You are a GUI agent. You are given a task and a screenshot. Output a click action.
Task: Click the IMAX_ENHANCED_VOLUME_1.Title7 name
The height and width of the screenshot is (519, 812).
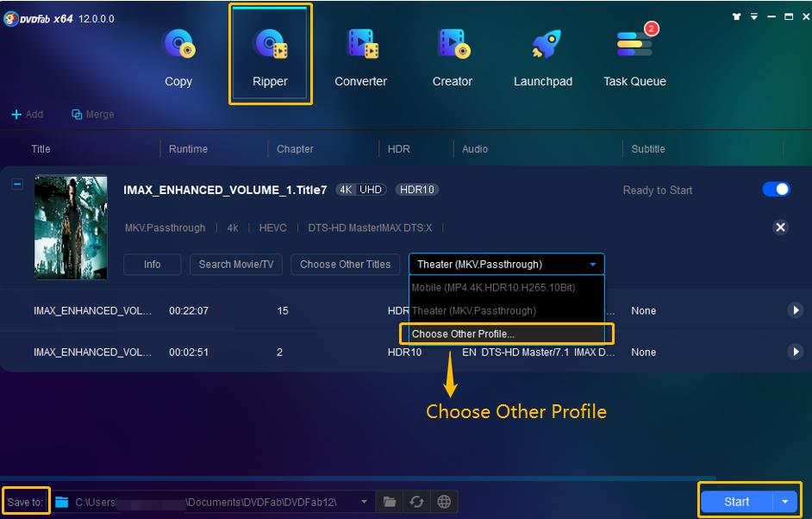225,190
